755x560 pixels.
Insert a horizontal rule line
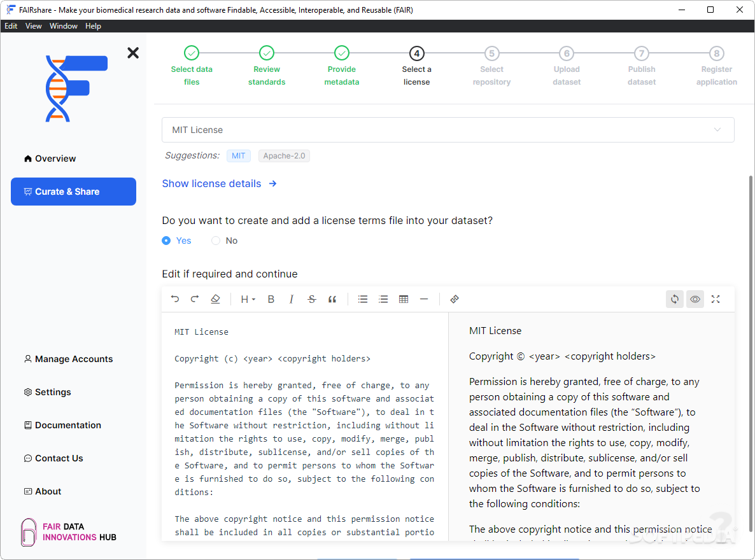[x=424, y=299]
